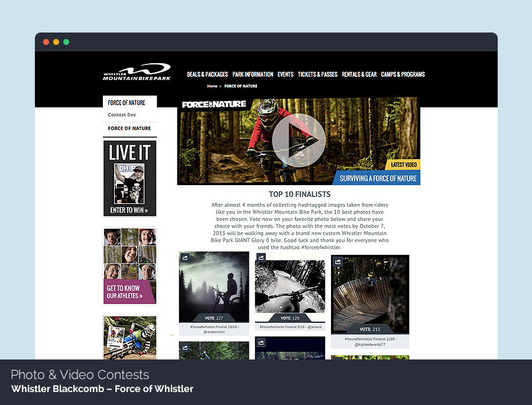The image size is (532, 405).
Task: Open Tickets & Passes menu
Action: (x=317, y=74)
